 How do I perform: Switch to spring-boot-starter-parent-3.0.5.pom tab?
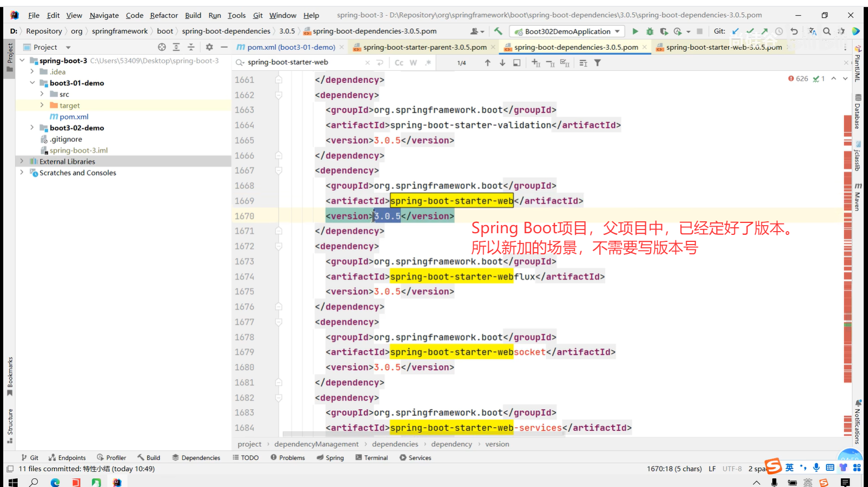[425, 47]
